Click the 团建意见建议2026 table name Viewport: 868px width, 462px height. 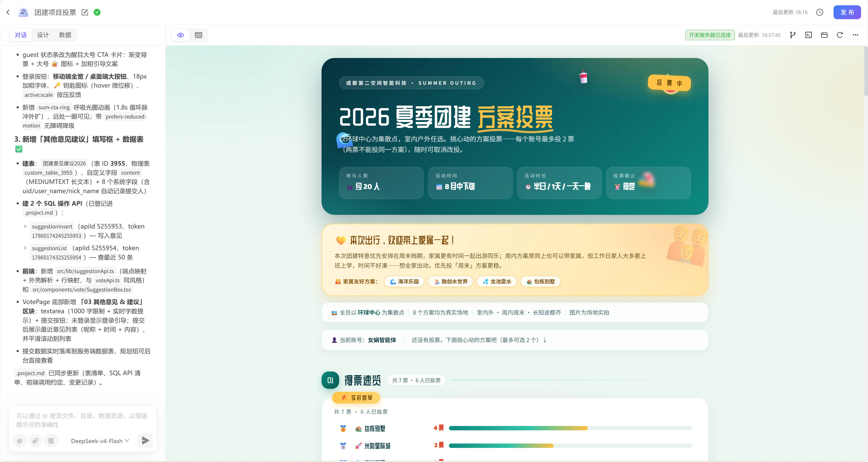coord(64,164)
